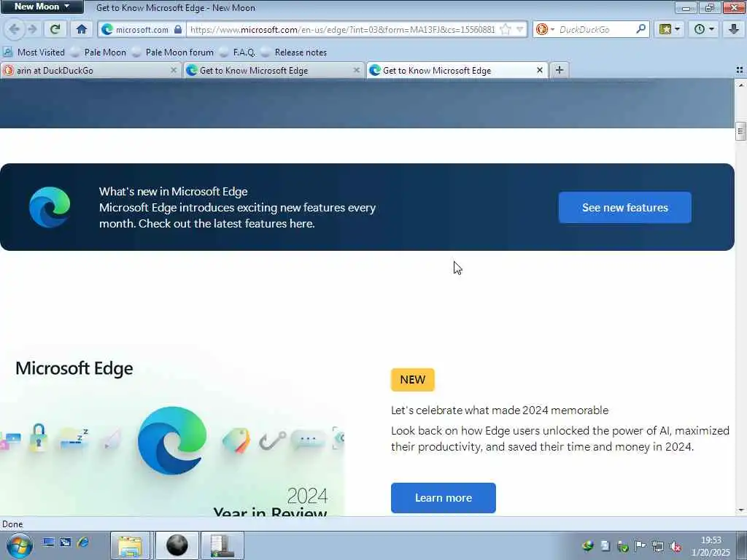
Task: Open the Windows Start menu
Action: tap(19, 545)
